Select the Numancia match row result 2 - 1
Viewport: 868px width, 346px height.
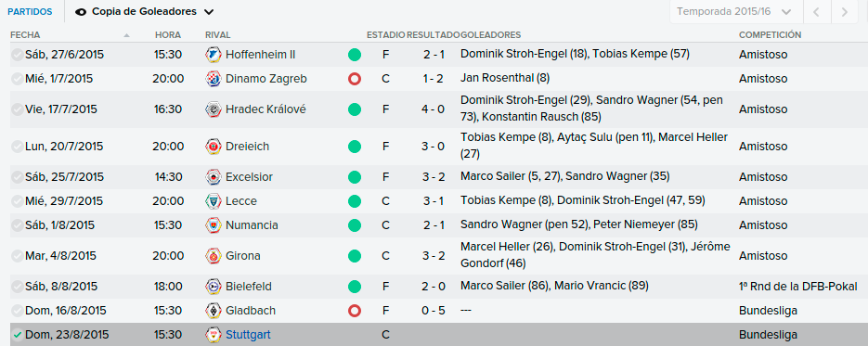click(433, 225)
